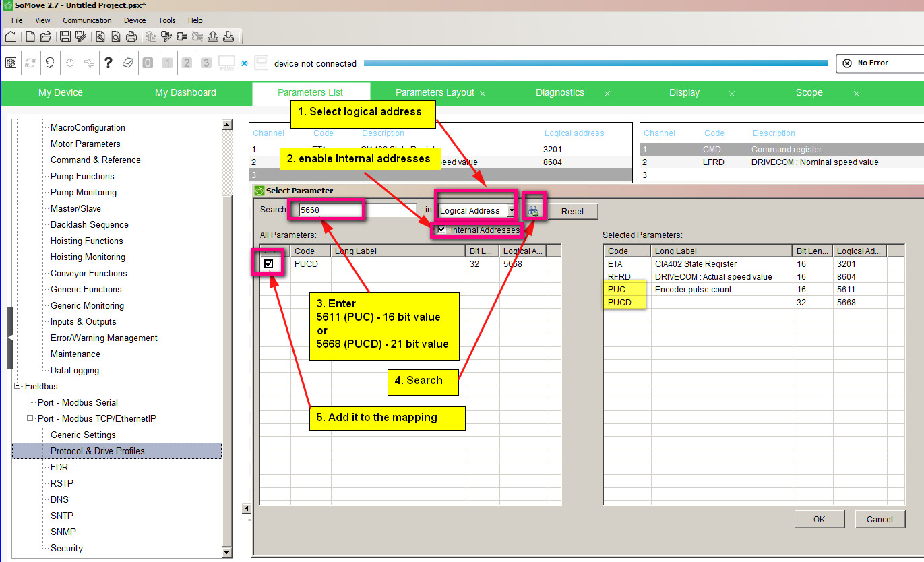The image size is (924, 562).
Task: Click the Home icon in the toolbar
Action: [11, 36]
